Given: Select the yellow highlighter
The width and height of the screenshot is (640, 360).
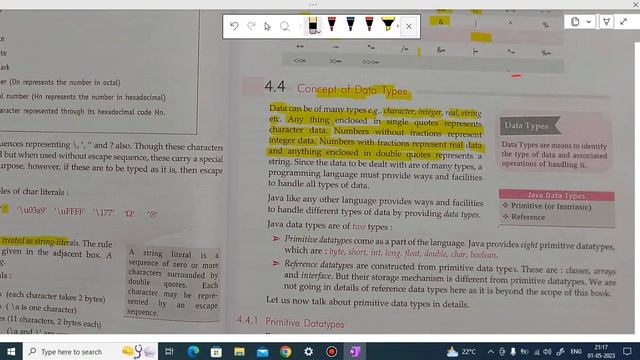Looking at the screenshot, I should [388, 24].
